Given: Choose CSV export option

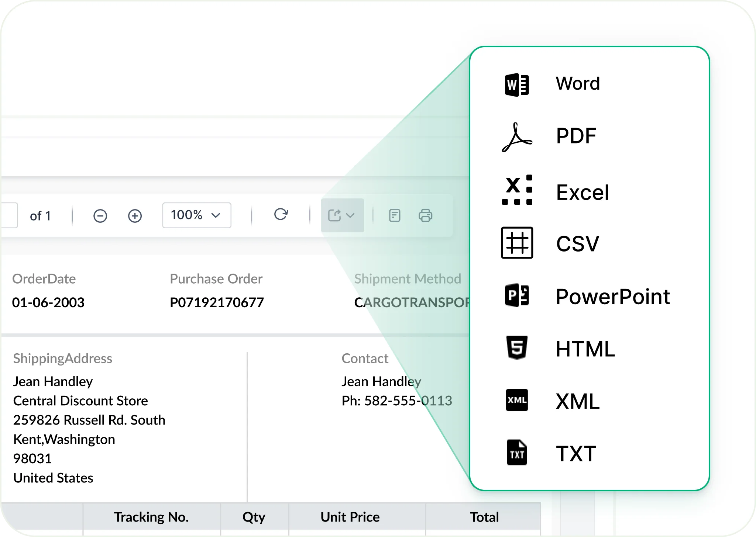Looking at the screenshot, I should coord(577,244).
